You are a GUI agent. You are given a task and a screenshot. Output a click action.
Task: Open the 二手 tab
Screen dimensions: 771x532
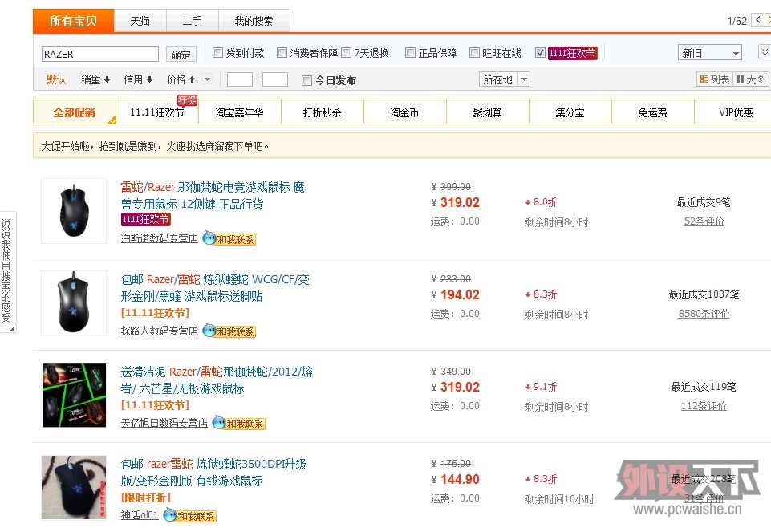(193, 21)
